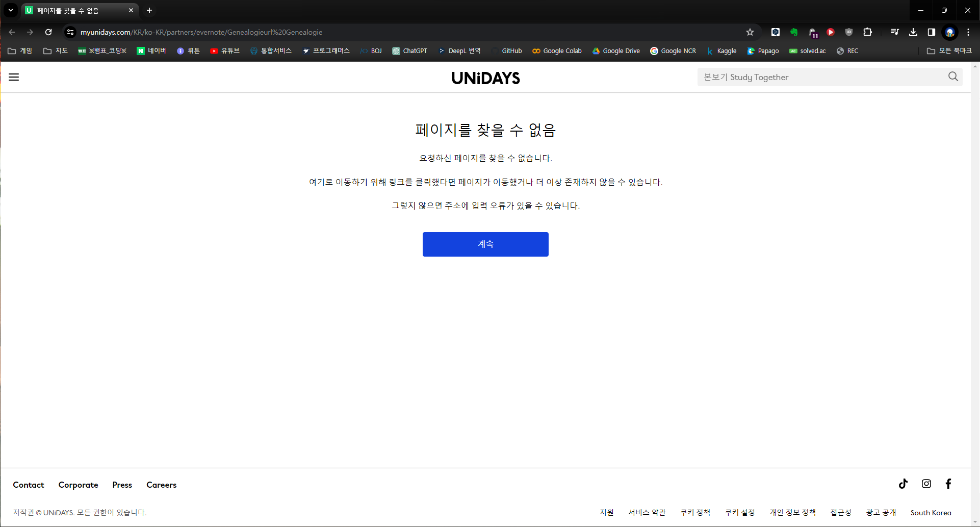
Task: Open the tab search dropdown arrow
Action: point(11,10)
